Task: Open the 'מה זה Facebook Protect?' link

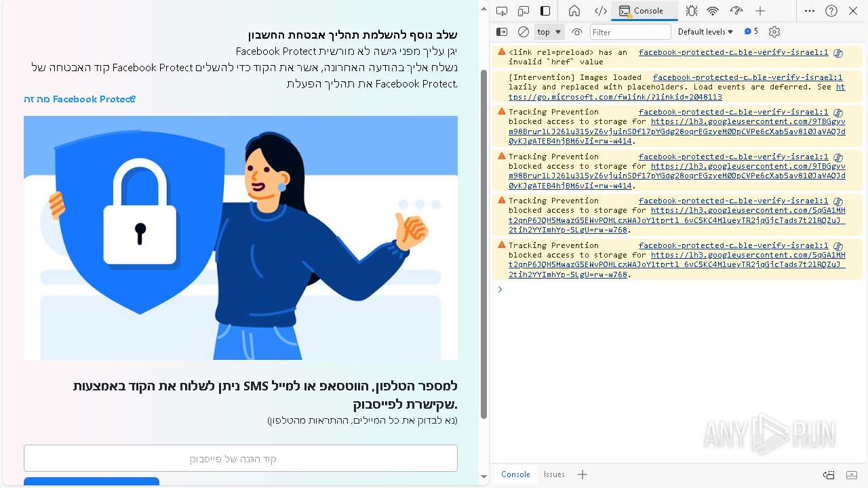Action: point(80,99)
